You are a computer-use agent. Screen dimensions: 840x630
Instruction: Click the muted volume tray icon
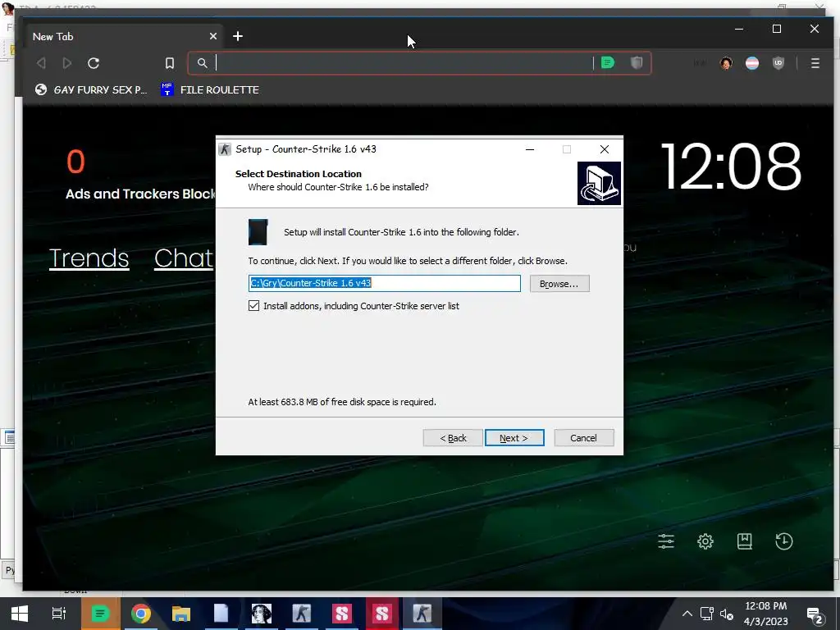pyautogui.click(x=727, y=614)
